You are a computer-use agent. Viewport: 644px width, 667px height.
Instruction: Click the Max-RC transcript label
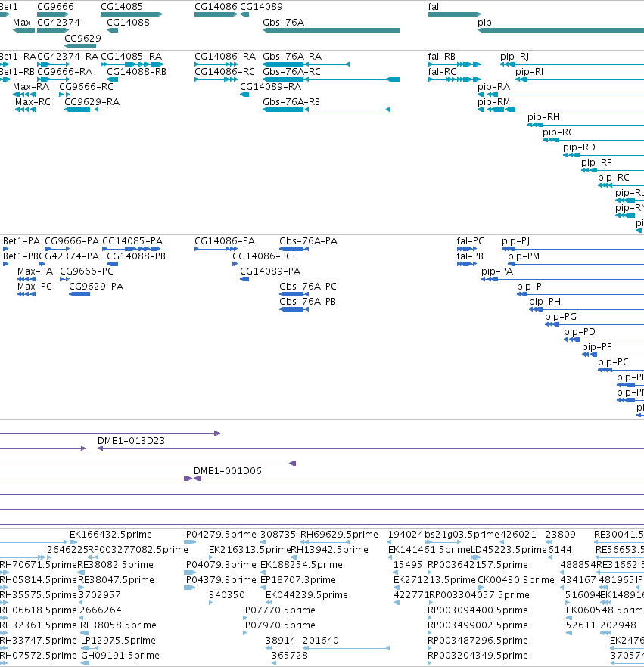33,102
